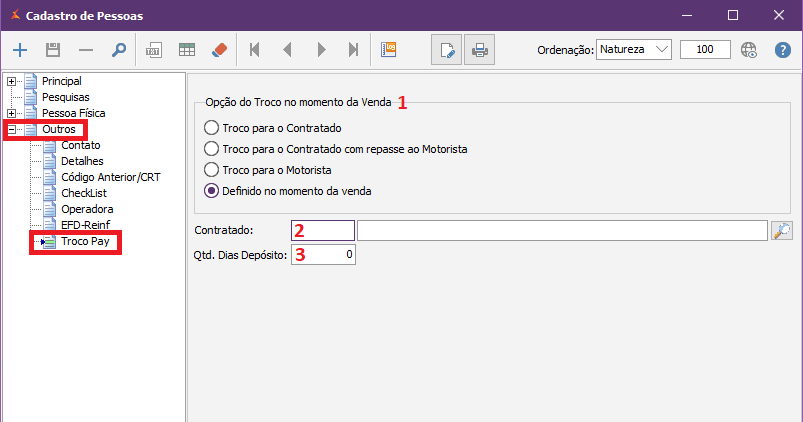Collapse the Outros tree node
803x422 pixels.
(11, 130)
